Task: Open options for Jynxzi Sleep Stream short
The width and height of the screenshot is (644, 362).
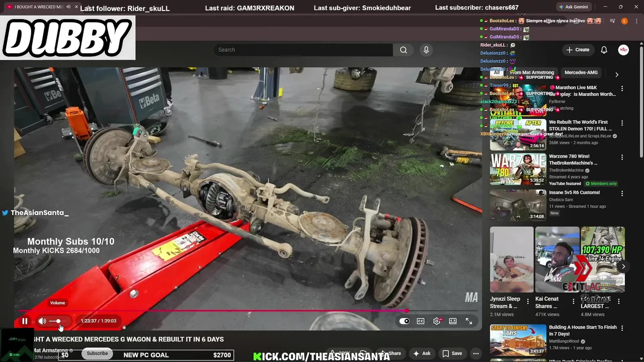Action: pyautogui.click(x=528, y=302)
